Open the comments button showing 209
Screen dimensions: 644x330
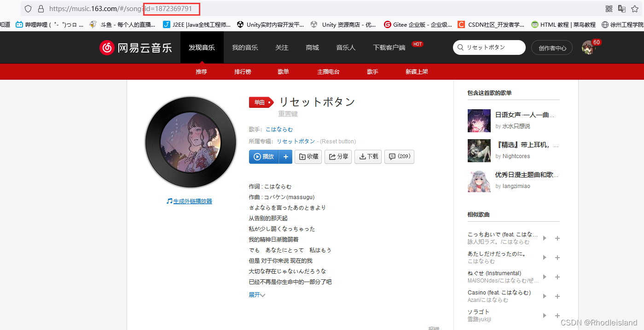tap(399, 157)
